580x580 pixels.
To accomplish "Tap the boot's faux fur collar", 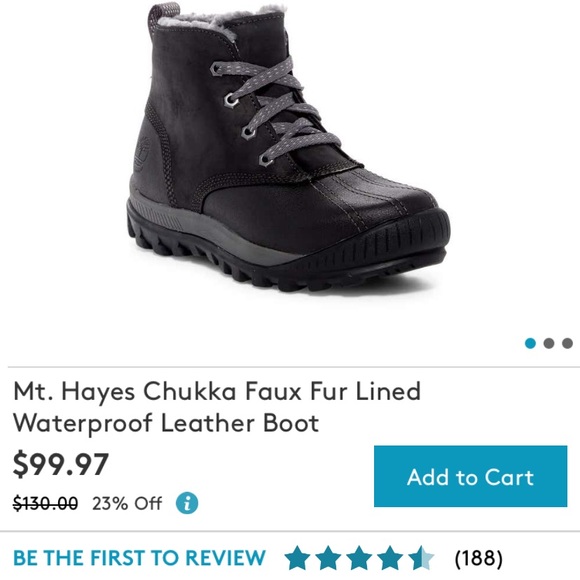I will 222,20.
